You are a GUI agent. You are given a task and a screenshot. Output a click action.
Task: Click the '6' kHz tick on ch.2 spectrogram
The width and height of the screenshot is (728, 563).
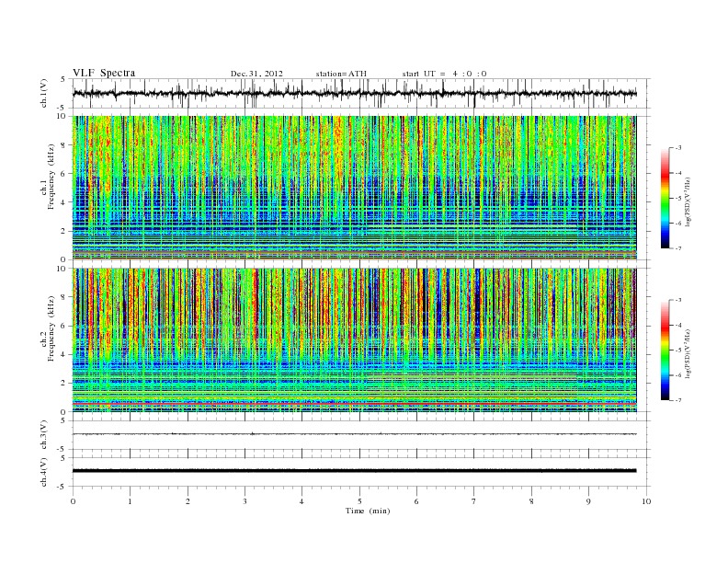pos(63,326)
